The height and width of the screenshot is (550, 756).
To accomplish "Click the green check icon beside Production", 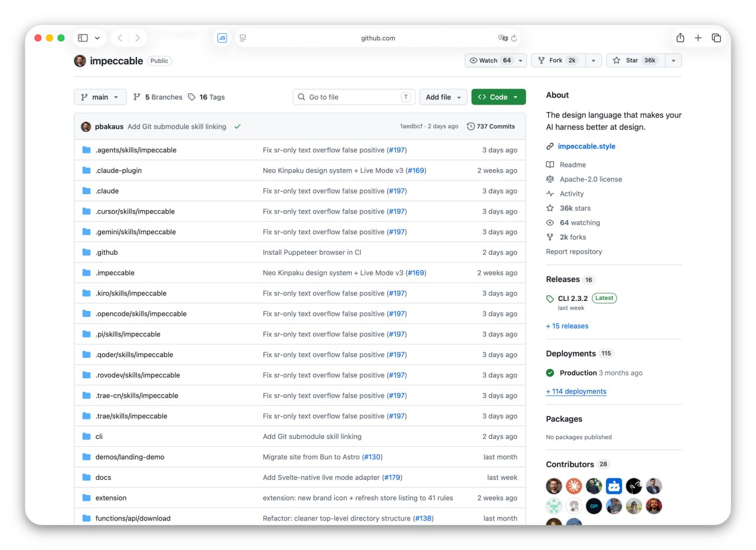I will [x=550, y=373].
